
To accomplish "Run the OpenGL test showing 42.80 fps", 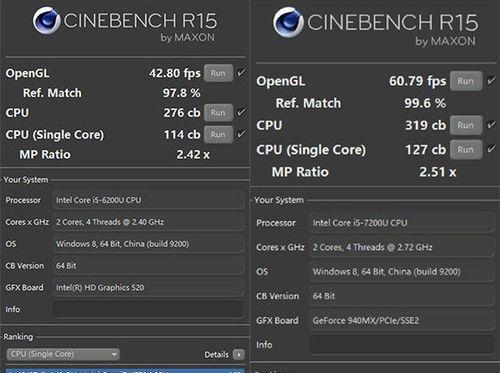I will click(218, 73).
